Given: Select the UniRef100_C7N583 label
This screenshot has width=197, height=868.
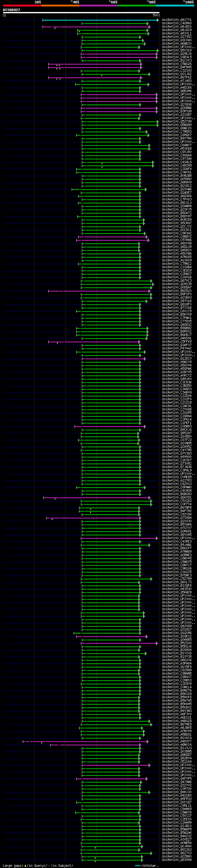Looking at the screenshot, I should click(x=176, y=132).
